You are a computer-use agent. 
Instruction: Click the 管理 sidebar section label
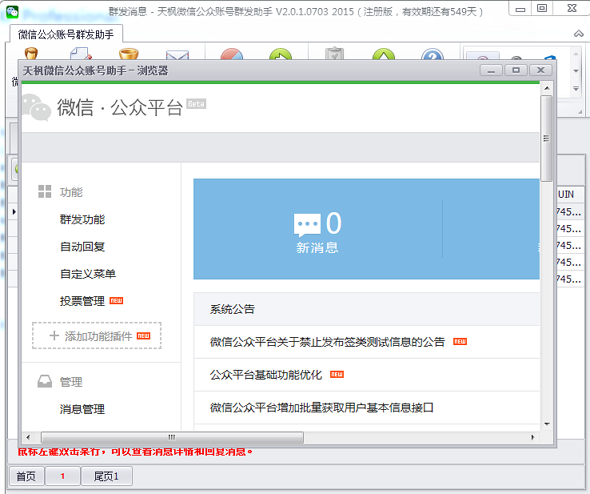pos(71,382)
